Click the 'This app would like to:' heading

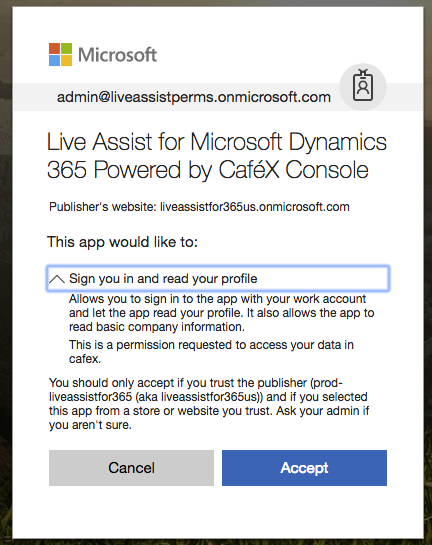coord(122,242)
